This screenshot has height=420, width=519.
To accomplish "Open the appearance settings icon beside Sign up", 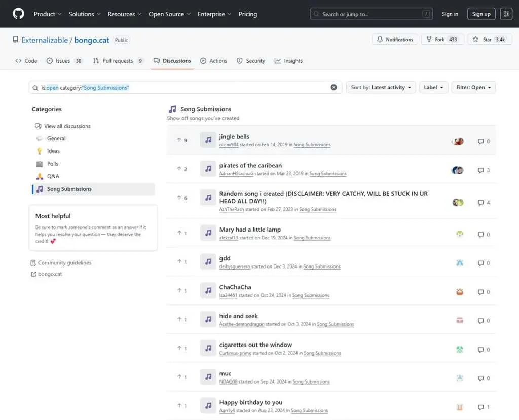I will (x=506, y=14).
